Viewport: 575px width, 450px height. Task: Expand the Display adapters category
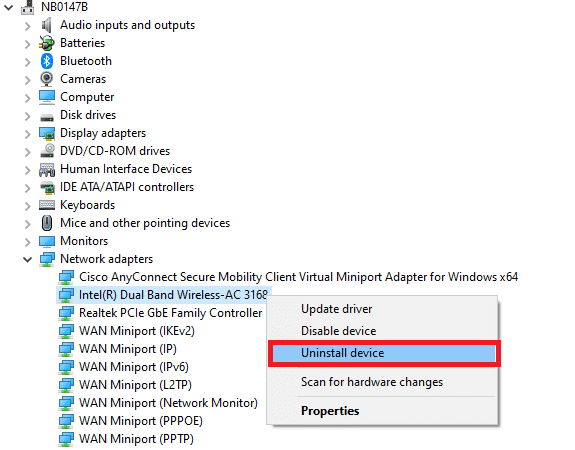tap(28, 134)
